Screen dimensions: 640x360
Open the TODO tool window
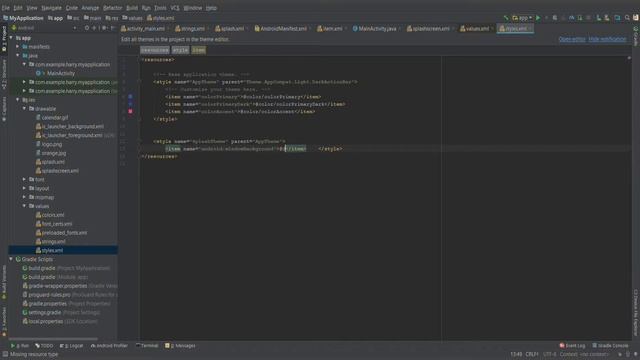pyautogui.click(x=44, y=346)
